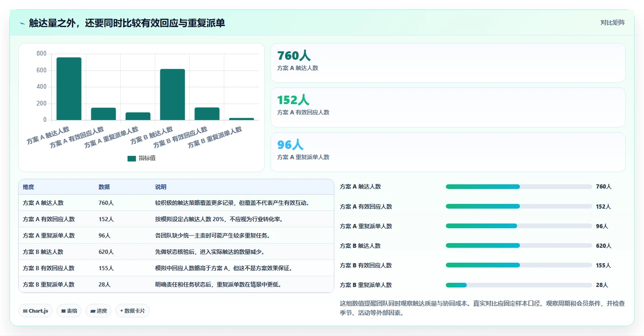This screenshot has height=336, width=644.
Task: Click the 155人 value beside the progress bar
Action: [x=603, y=265]
